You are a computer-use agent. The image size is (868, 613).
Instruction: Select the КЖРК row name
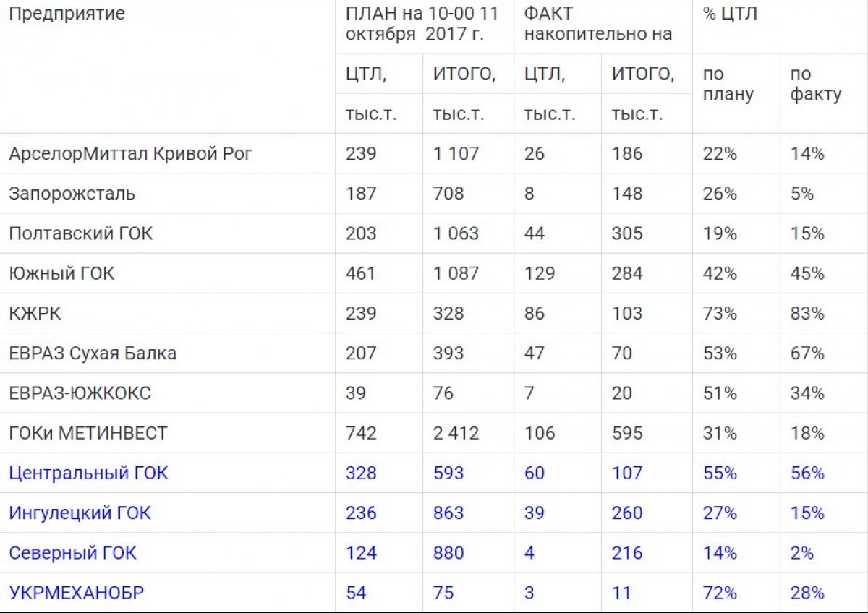35,313
